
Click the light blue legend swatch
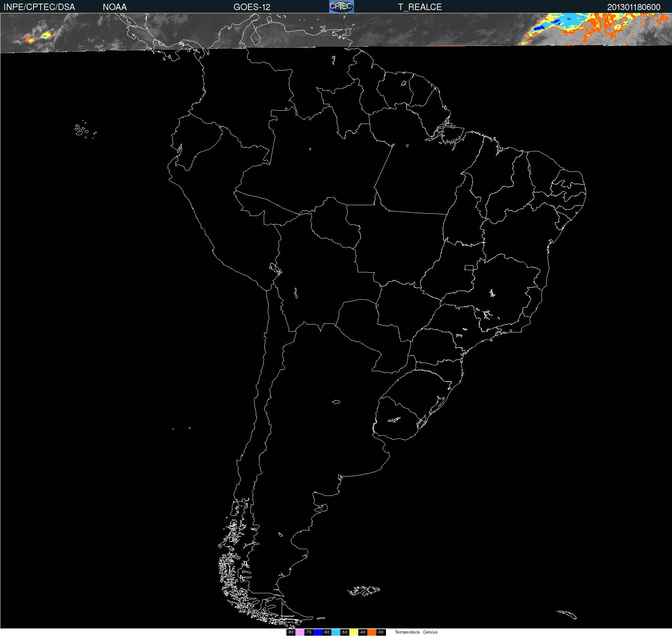[336, 632]
